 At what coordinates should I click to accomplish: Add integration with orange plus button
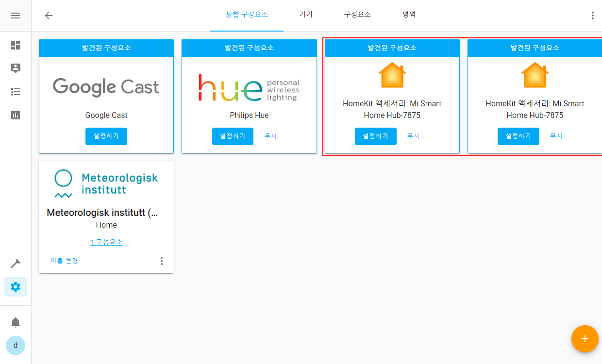pos(585,339)
